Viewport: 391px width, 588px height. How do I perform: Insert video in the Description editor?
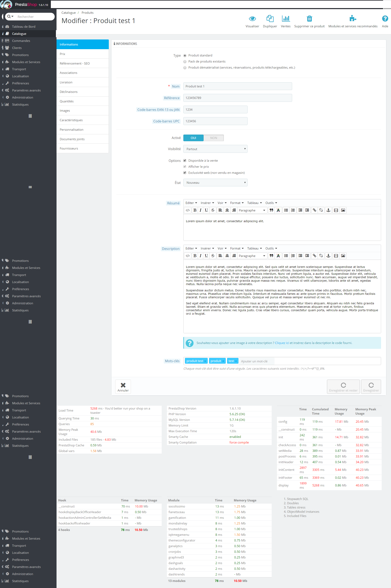point(336,256)
